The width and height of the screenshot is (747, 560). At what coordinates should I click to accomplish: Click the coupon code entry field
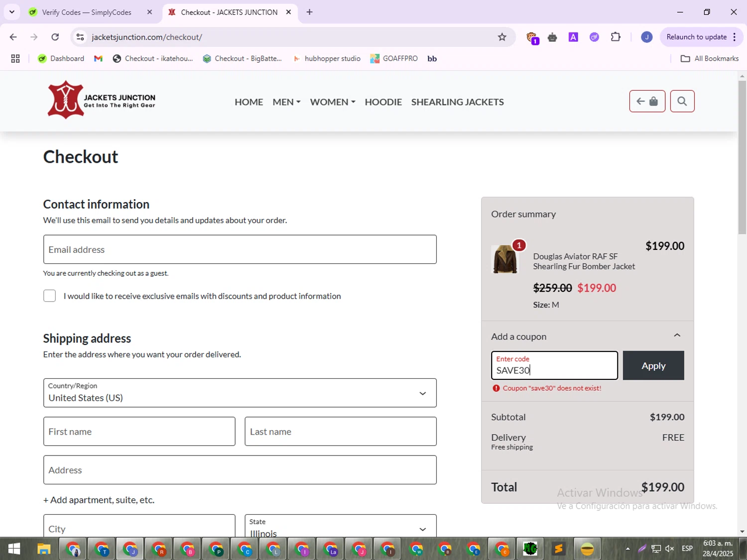(554, 365)
